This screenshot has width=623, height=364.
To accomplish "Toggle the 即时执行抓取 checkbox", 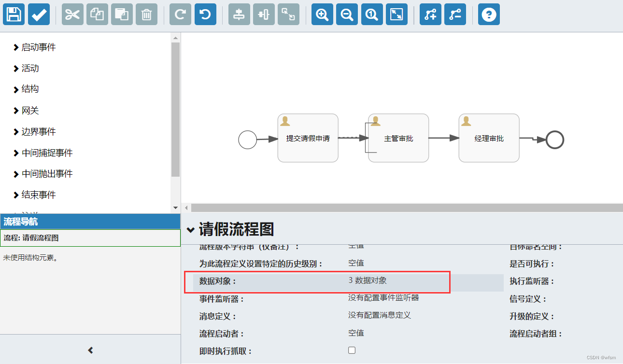I will pyautogui.click(x=352, y=350).
